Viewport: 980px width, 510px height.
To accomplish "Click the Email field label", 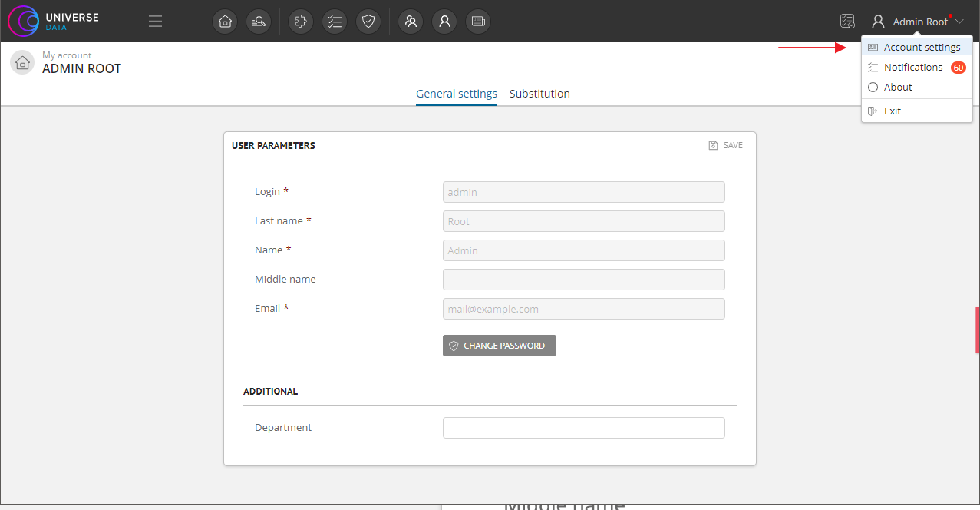I will coord(272,308).
